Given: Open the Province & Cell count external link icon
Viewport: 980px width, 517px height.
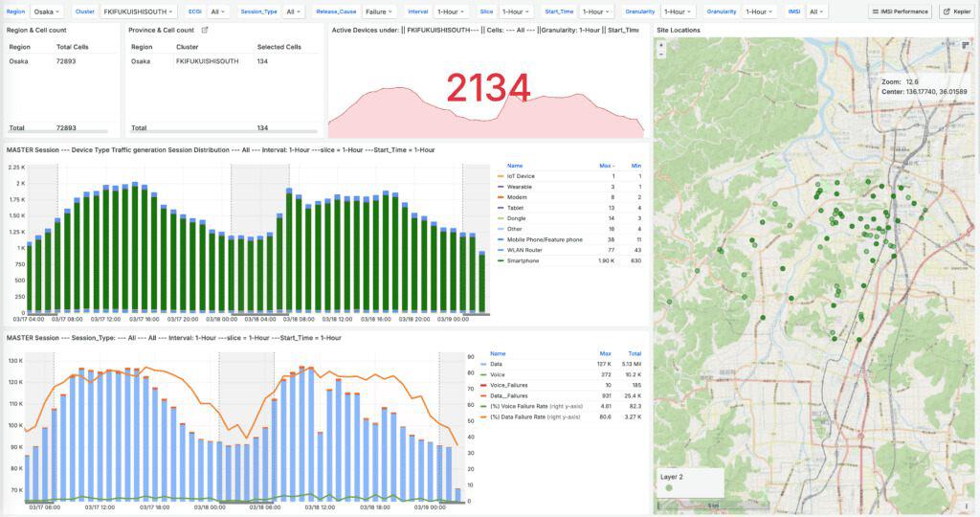Looking at the screenshot, I should [205, 30].
